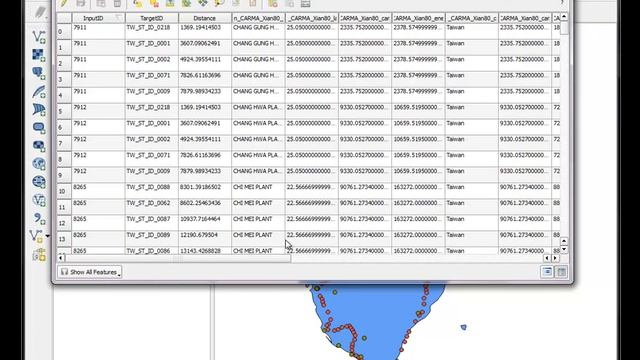Switch attribute table to table view
The height and width of the screenshot is (360, 640).
pyautogui.click(x=562, y=272)
